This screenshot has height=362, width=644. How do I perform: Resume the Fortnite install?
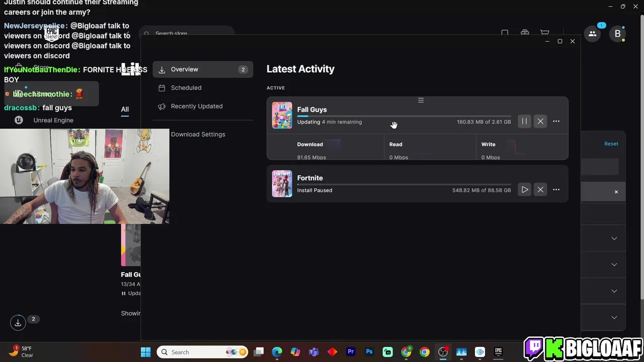click(524, 190)
